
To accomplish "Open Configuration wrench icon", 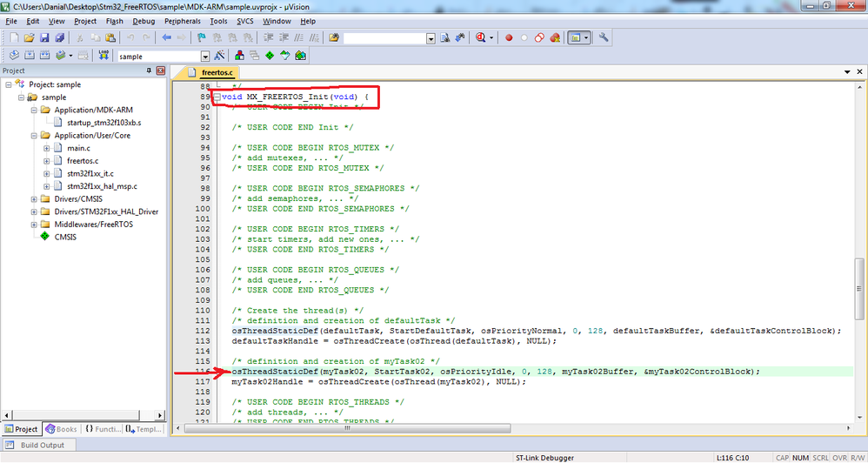I will click(604, 37).
